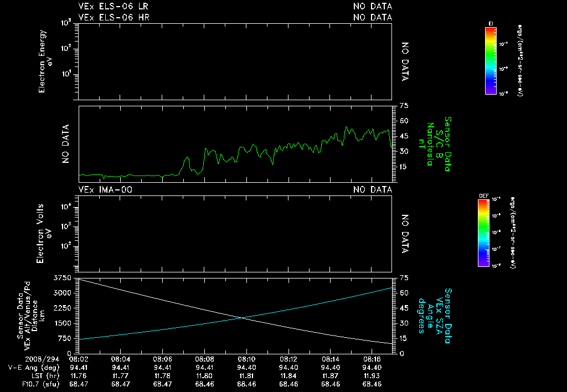
Task: Click the LST value 11.78
Action: tap(162, 376)
